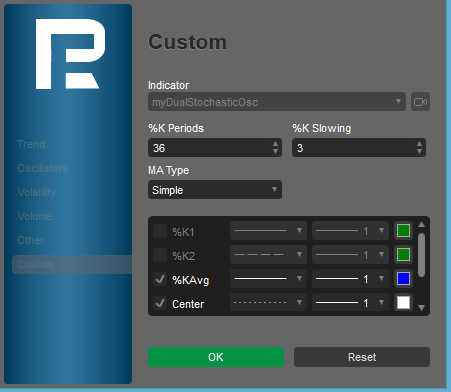Click the %K Periods input field
This screenshot has height=392, width=451.
pos(215,148)
